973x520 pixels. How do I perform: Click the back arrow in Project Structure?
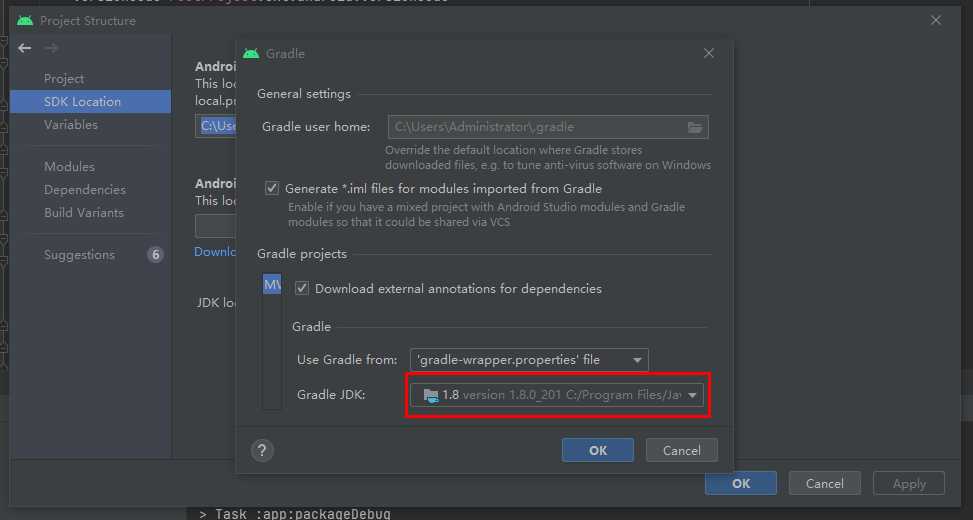click(x=25, y=48)
